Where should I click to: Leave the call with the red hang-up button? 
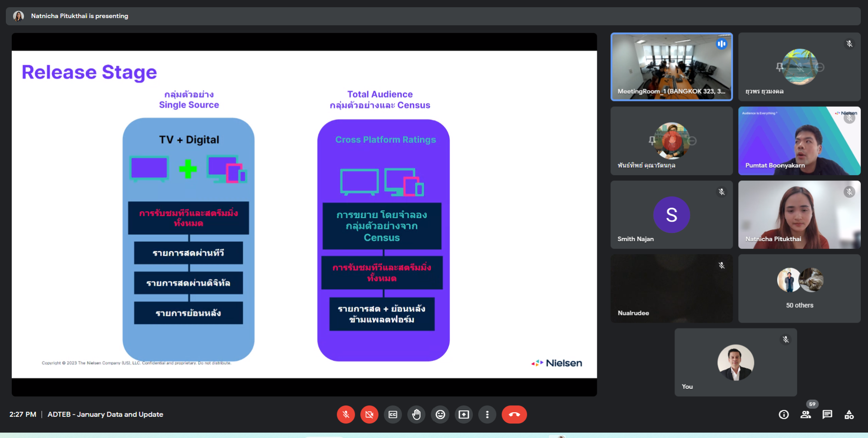click(x=514, y=414)
